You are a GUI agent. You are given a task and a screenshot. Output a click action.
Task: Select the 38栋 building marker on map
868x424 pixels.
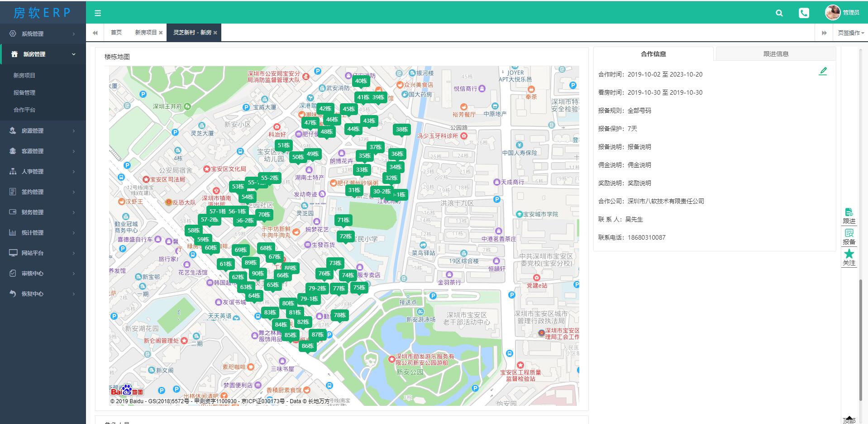402,130
